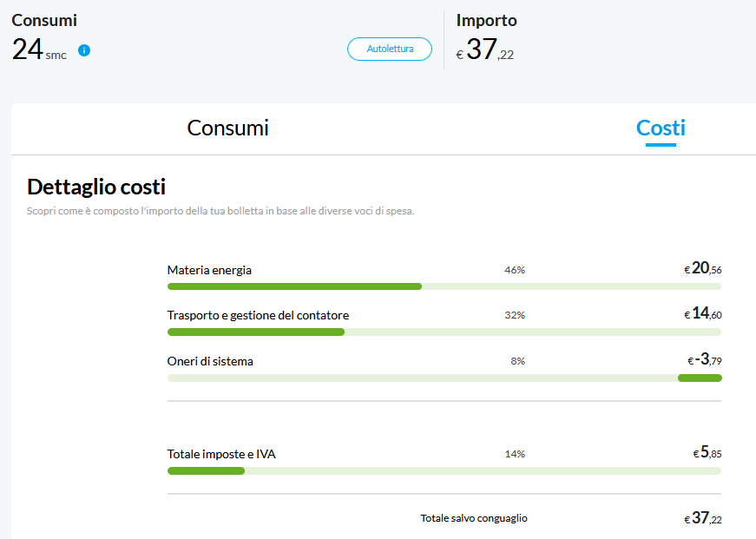The height and width of the screenshot is (539, 756).
Task: Select the Oneri di sistema label
Action: point(210,361)
